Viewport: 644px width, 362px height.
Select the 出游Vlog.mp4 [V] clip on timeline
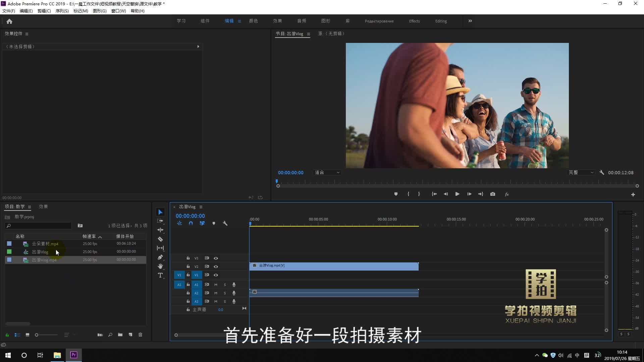point(334,266)
